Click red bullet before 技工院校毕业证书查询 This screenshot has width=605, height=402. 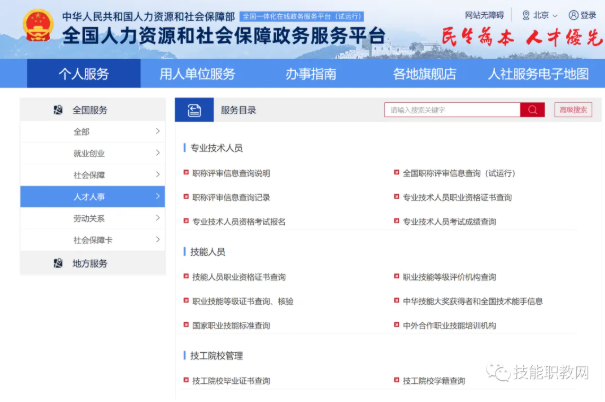pos(186,380)
